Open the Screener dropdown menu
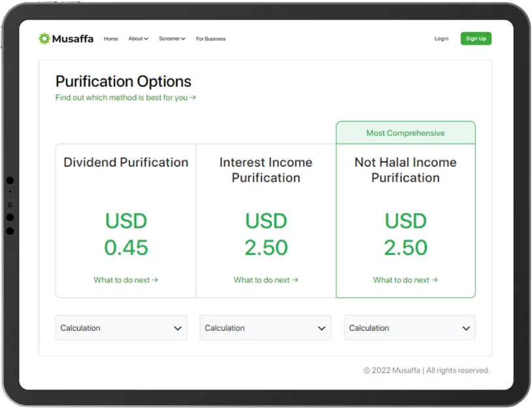Image resolution: width=532 pixels, height=408 pixels. (172, 39)
